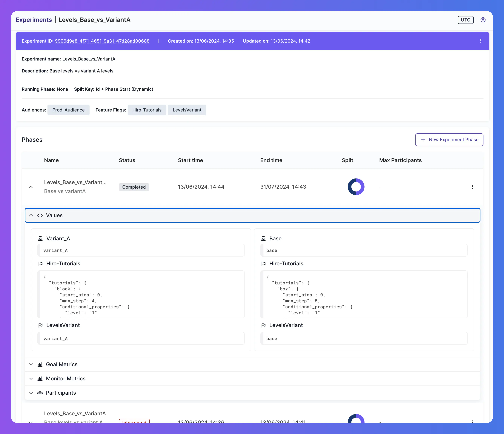Click the split donut chart of Completed phase

coord(356,187)
